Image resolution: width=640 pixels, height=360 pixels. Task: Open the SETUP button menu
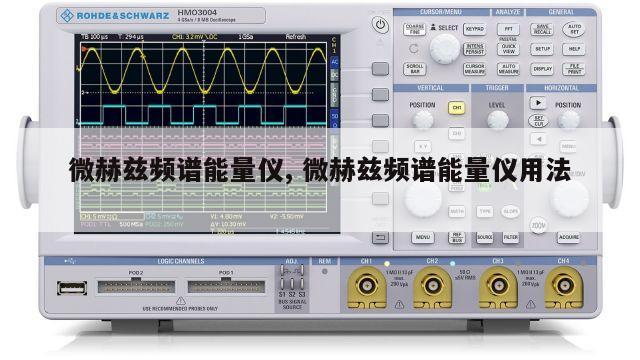[x=542, y=49]
